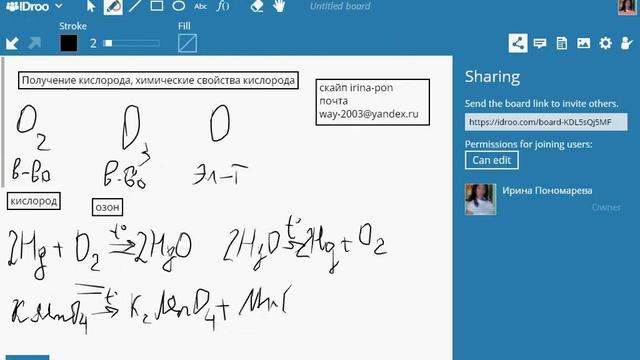640x360 pixels.
Task: Select the line drawing tool
Action: [x=135, y=6]
